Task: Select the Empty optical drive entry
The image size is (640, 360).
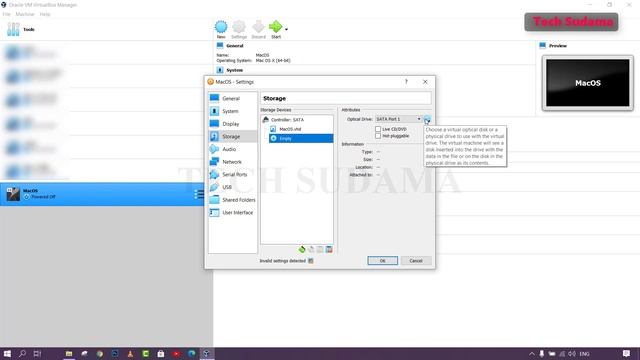Action: [x=301, y=138]
